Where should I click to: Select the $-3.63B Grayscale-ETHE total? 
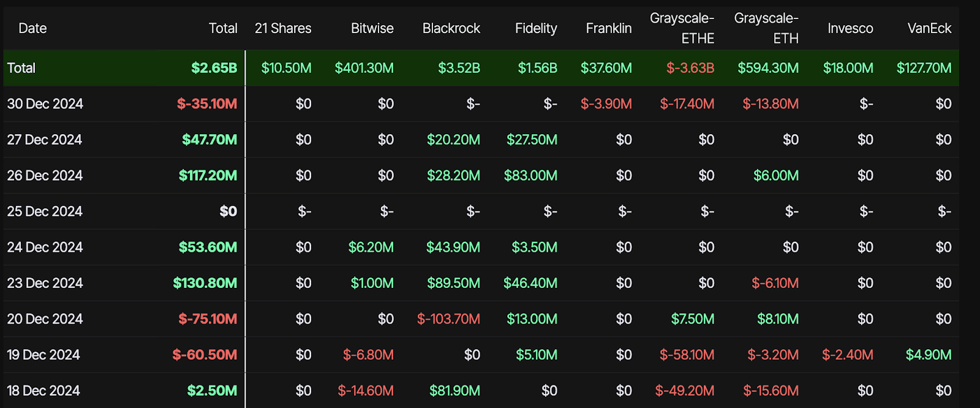(x=690, y=68)
